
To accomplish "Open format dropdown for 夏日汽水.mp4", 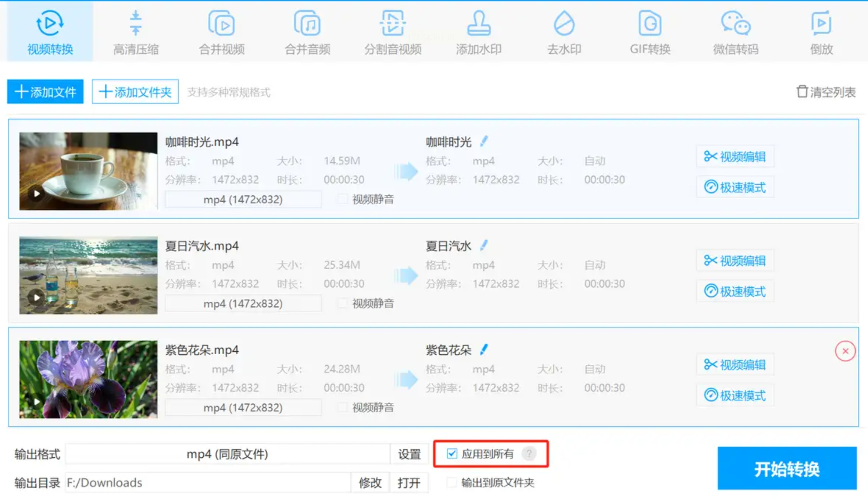I will click(x=243, y=304).
